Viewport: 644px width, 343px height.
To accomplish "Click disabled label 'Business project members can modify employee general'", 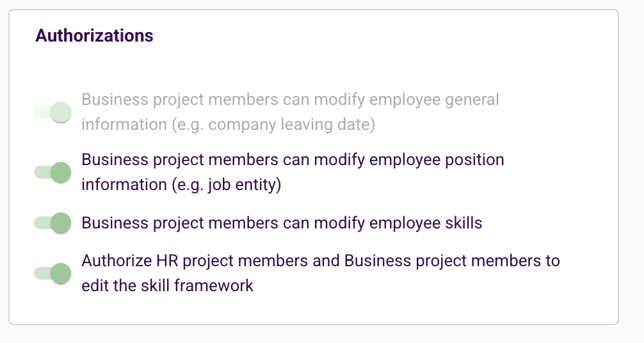I will 291,100.
